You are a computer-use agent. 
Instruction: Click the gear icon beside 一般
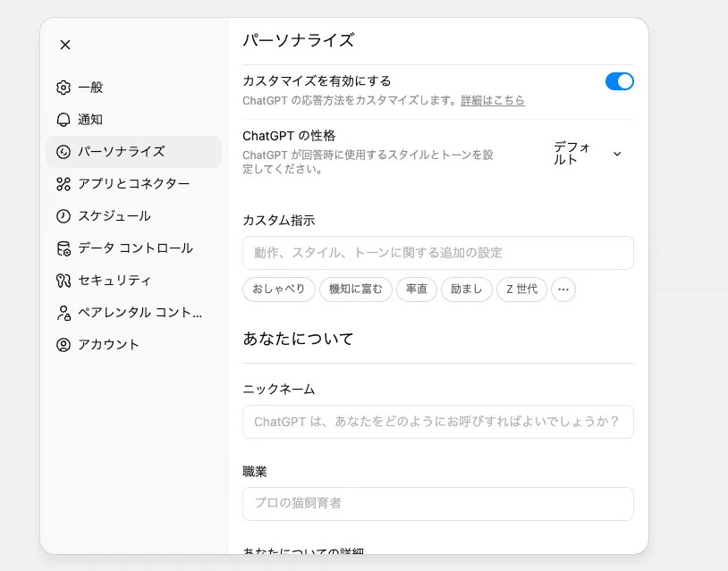[63, 88]
